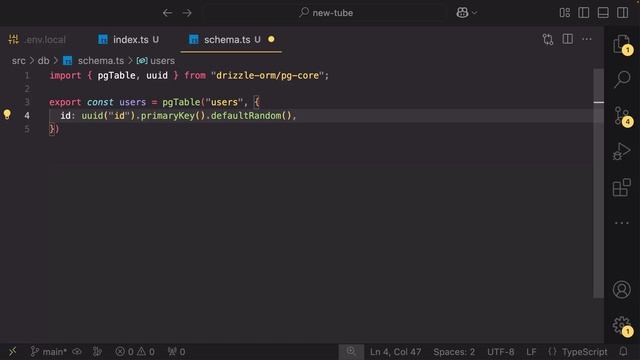
Task: Click the pgTable call on line 3
Action: click(x=181, y=102)
